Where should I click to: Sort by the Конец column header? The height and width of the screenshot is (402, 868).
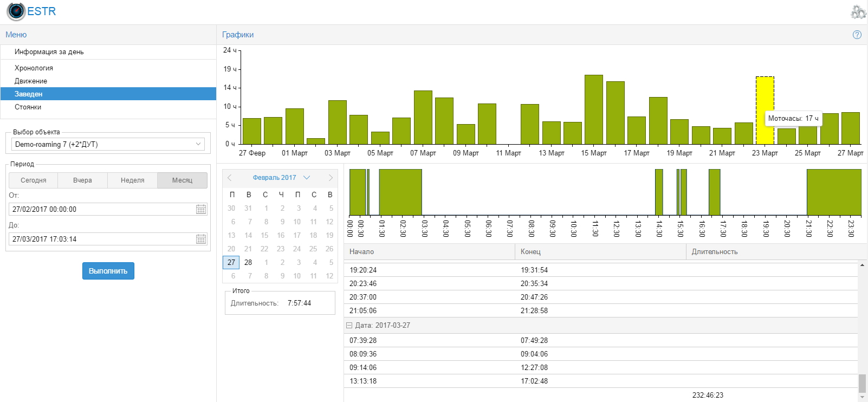coord(600,252)
